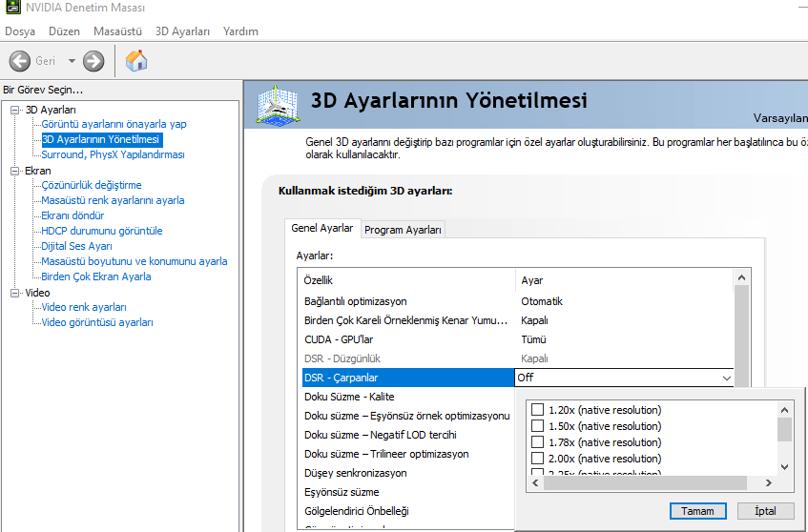Select the Düşey senkronizasyon row

pyautogui.click(x=408, y=473)
